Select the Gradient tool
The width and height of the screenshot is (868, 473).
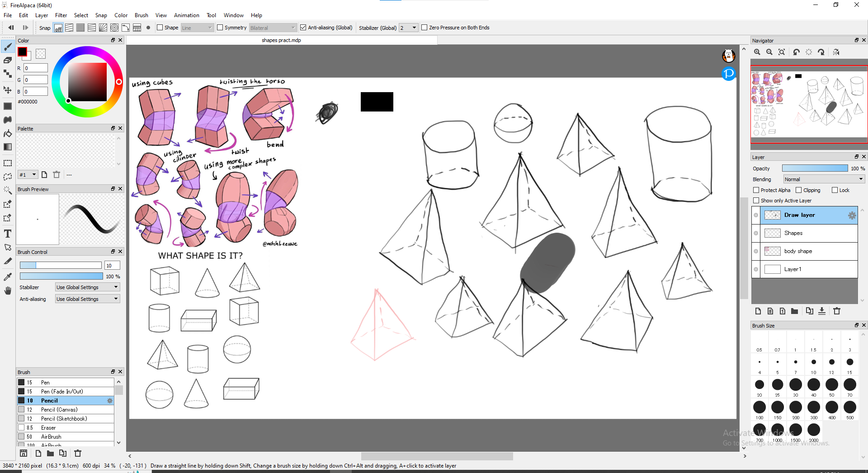tap(8, 147)
